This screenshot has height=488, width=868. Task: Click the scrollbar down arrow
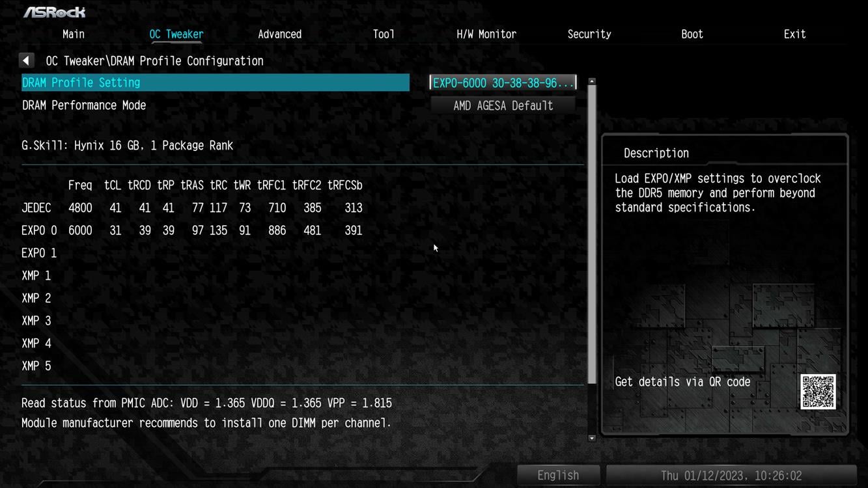[592, 438]
